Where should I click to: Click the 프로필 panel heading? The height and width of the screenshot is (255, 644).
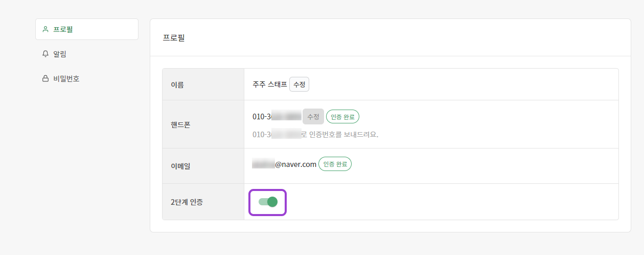(174, 38)
